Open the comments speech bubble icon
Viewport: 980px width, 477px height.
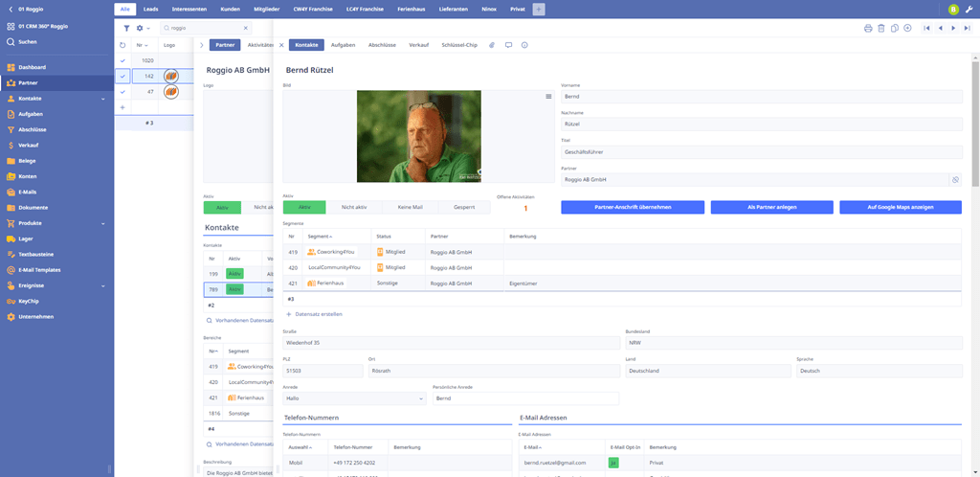508,45
